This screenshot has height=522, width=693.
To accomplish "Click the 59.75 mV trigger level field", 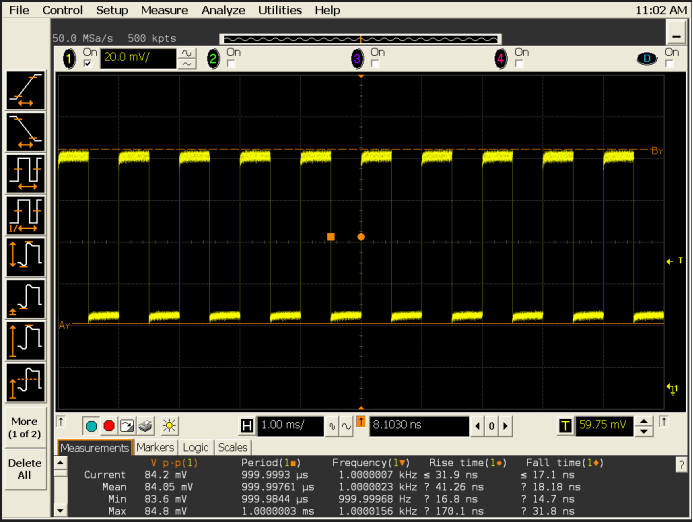I will 604,426.
